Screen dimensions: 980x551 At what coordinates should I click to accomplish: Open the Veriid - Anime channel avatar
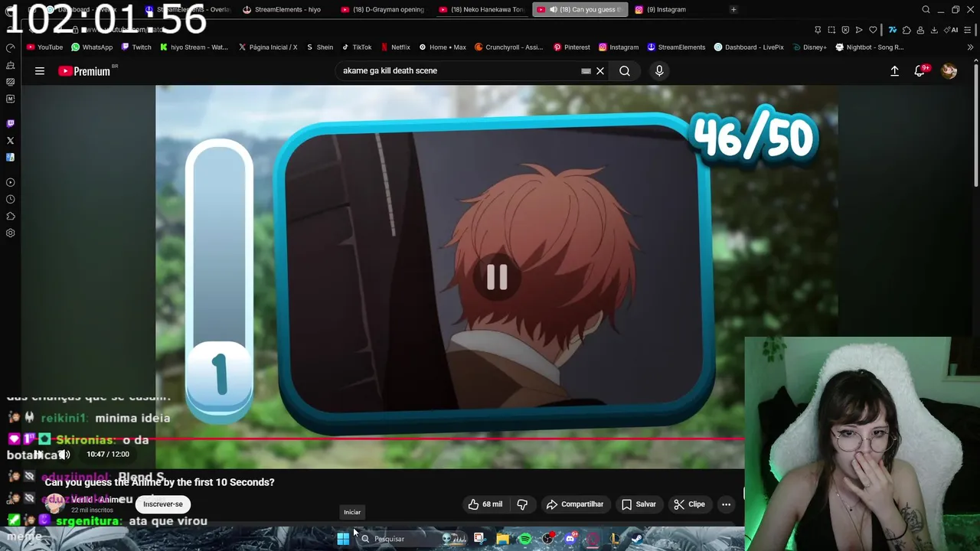point(54,504)
